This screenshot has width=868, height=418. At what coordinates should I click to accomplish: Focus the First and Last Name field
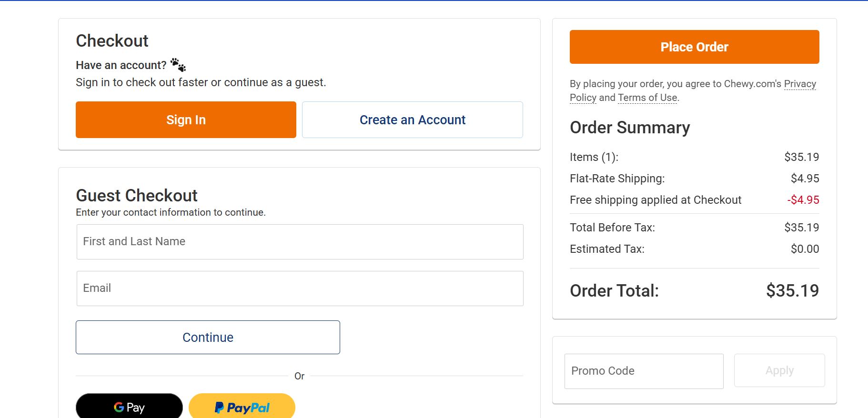tap(300, 242)
